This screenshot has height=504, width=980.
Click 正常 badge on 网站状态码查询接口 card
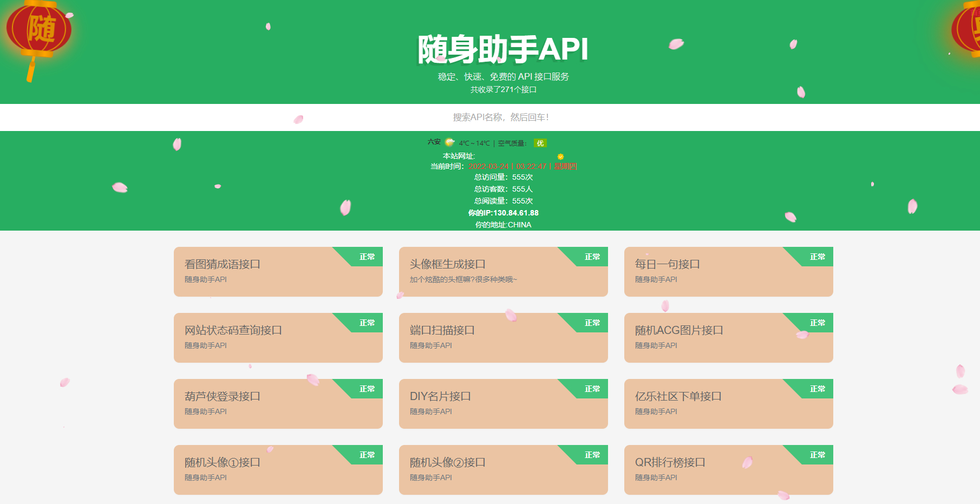click(367, 323)
